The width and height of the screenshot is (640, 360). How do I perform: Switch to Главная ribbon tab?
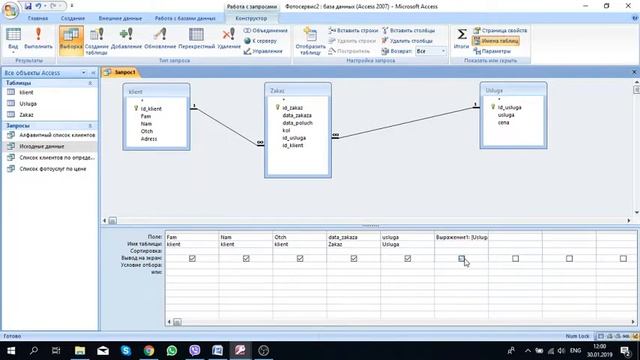coord(38,18)
